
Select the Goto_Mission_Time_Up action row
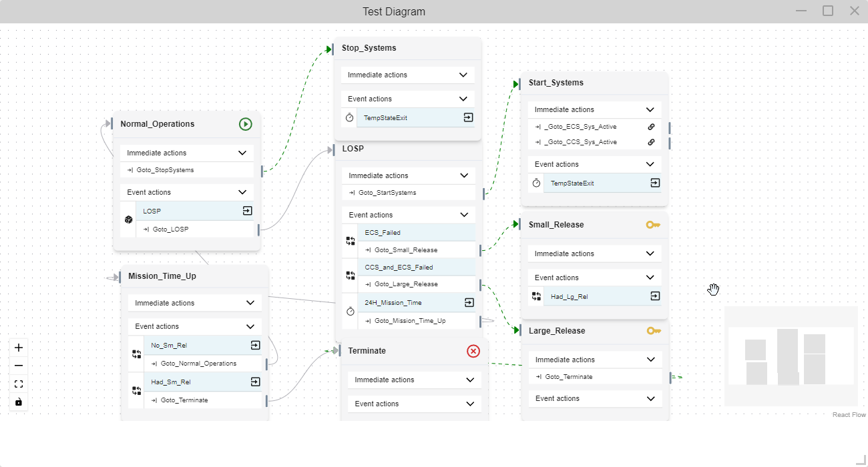pyautogui.click(x=417, y=320)
